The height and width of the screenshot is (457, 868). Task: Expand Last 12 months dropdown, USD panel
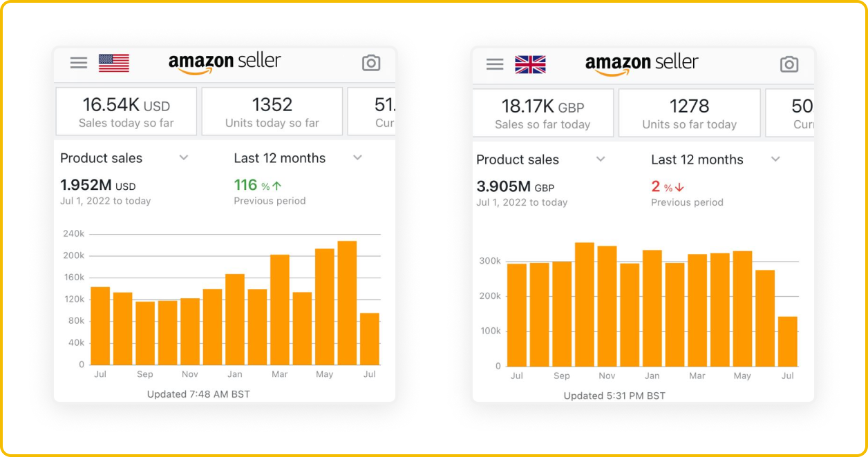tap(357, 158)
